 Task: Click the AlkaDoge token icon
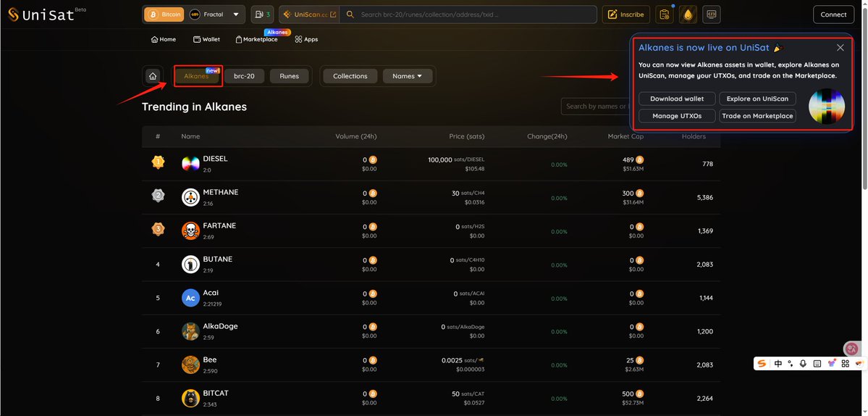coord(190,331)
